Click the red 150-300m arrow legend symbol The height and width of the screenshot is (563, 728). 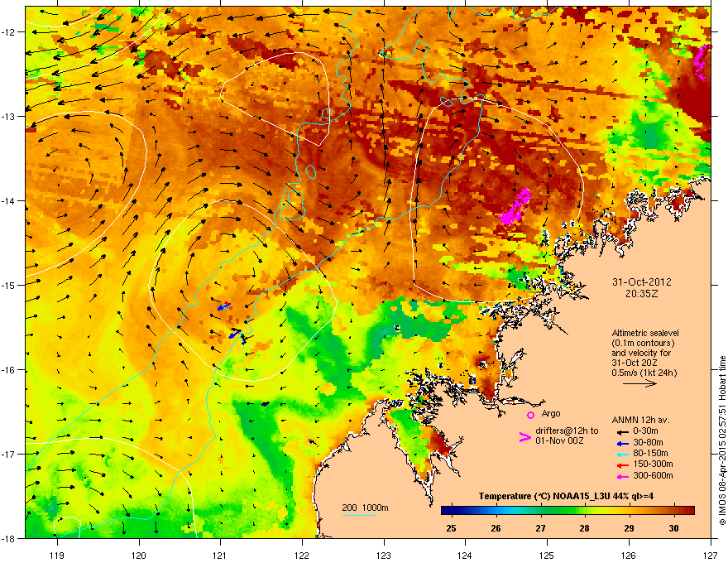[x=621, y=465]
